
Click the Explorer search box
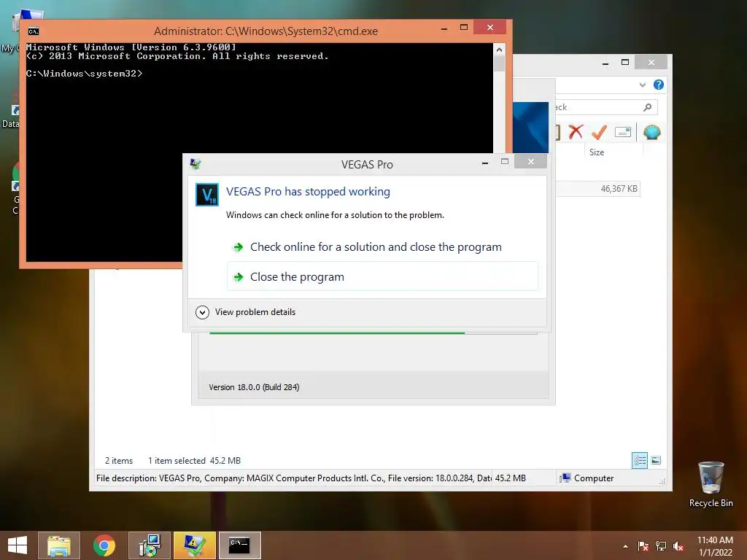(x=606, y=107)
